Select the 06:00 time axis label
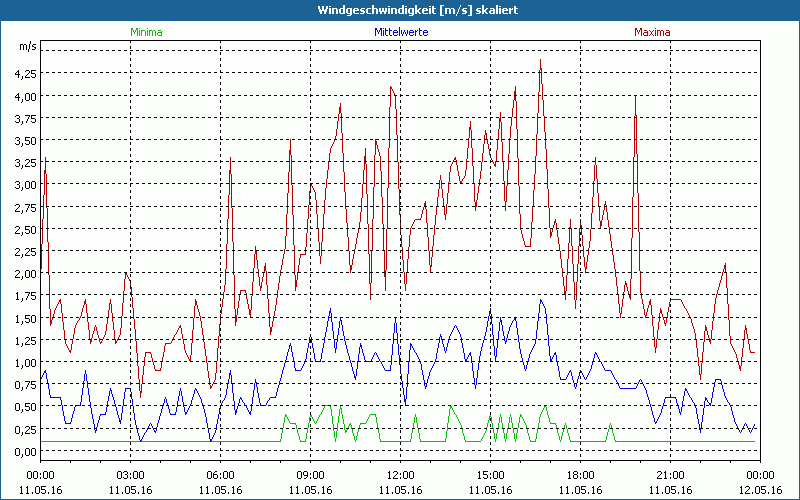This screenshot has height=500, width=800. point(221,475)
